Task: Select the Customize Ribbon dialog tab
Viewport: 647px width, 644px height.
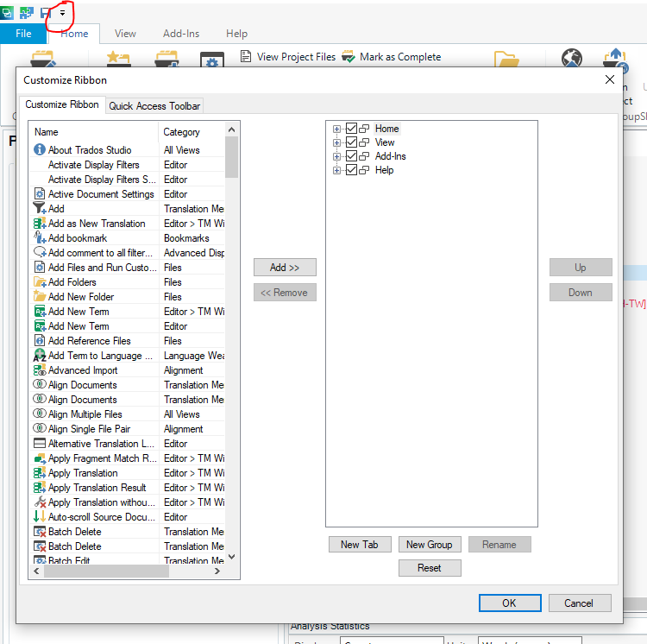Action: [x=62, y=104]
